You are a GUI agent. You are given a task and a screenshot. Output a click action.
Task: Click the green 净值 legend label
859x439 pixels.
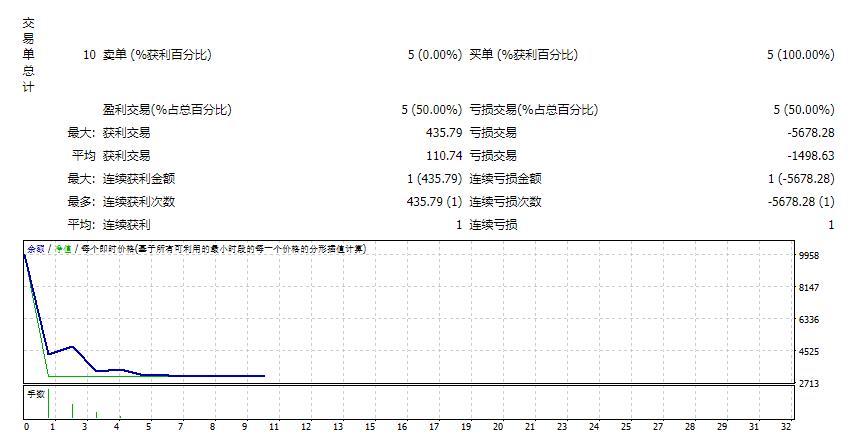pos(63,249)
